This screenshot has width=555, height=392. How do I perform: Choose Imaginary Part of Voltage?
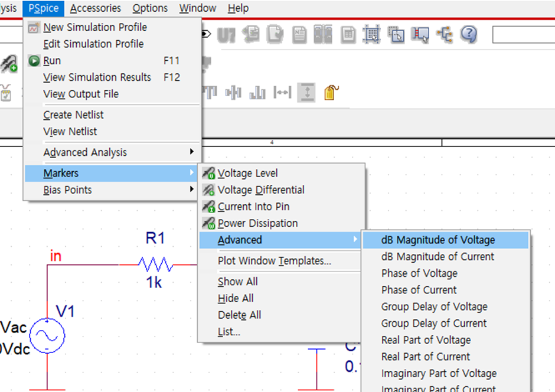click(446, 373)
